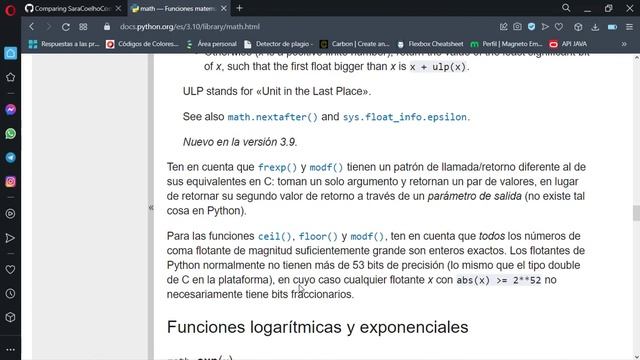This screenshot has height=360, width=640.
Task: Click the site security lock icon
Action: coord(107,27)
